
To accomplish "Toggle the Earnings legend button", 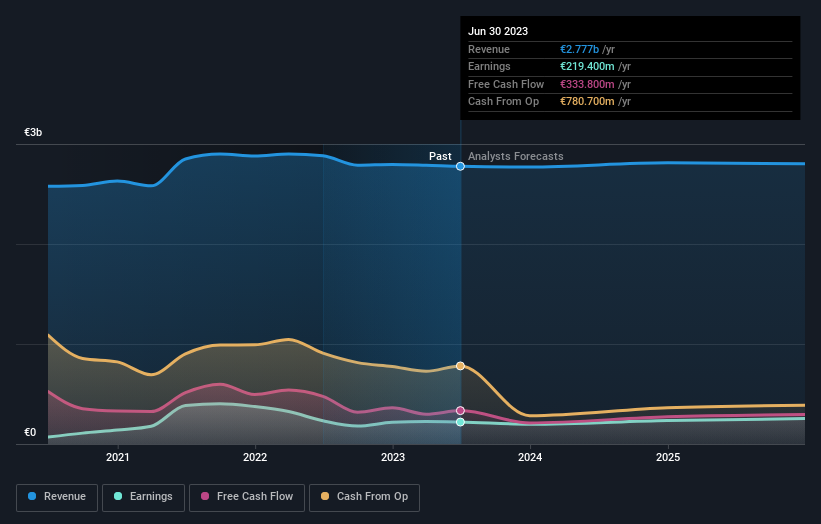I will pyautogui.click(x=143, y=497).
